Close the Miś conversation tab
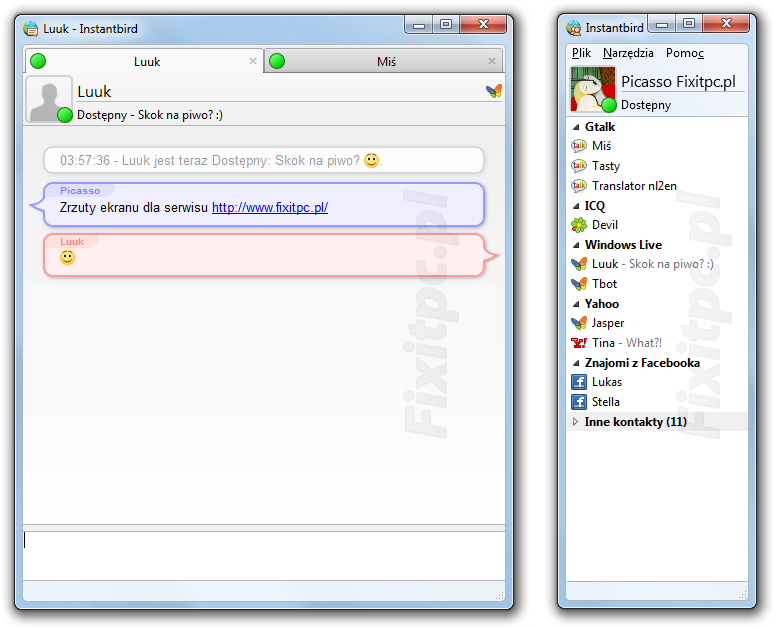Screen dimensions: 775x628 click(x=492, y=61)
